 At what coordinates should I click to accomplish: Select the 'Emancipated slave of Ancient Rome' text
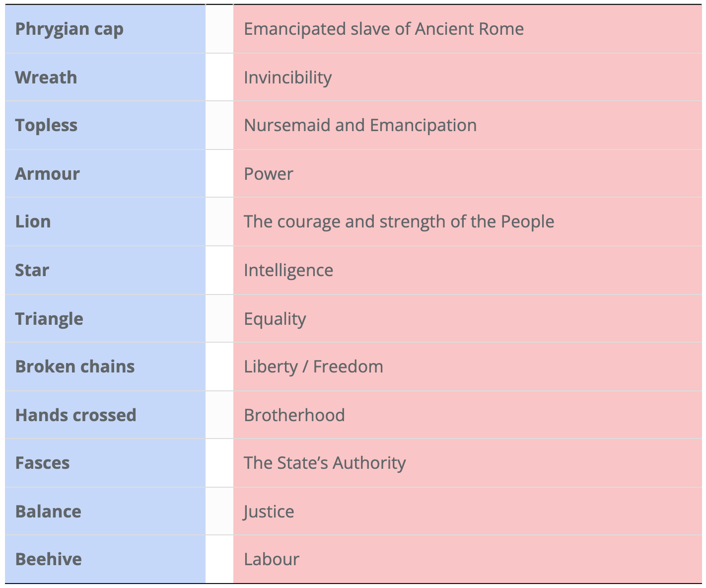[x=384, y=29]
